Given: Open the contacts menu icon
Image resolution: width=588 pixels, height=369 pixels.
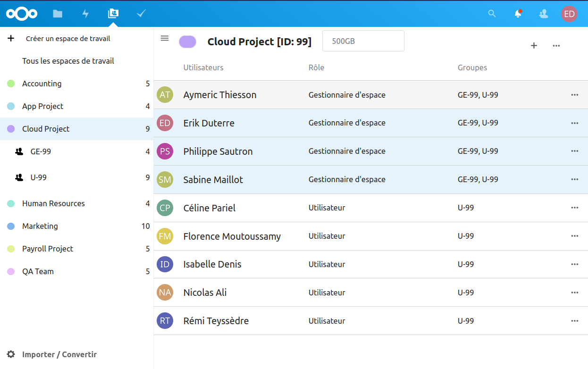Looking at the screenshot, I should click(x=544, y=14).
